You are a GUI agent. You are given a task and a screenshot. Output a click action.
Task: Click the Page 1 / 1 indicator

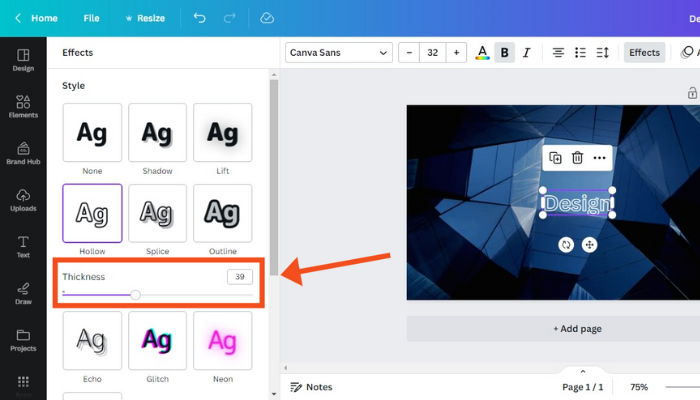click(x=583, y=387)
